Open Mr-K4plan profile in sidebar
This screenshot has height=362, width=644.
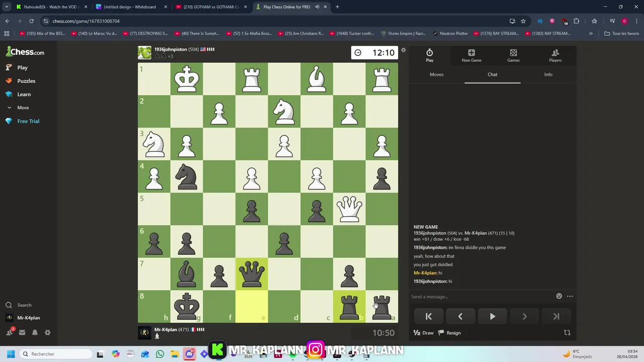point(28,318)
